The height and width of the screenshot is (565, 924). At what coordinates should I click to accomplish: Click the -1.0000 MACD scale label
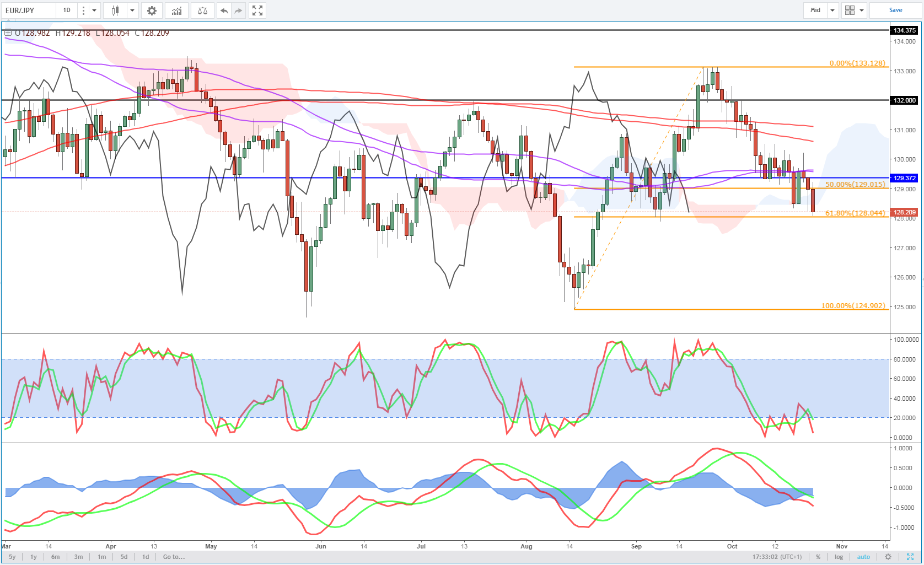coord(904,528)
